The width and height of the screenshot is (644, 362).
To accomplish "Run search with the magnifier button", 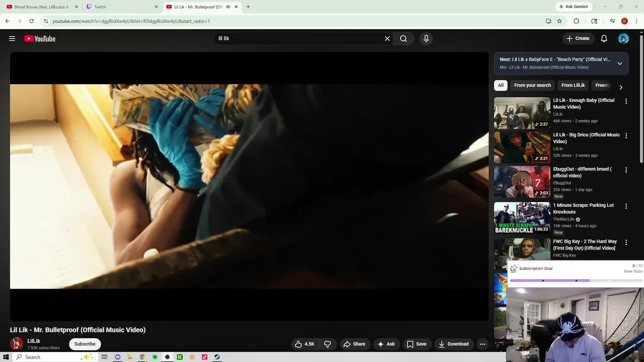I will (x=404, y=39).
